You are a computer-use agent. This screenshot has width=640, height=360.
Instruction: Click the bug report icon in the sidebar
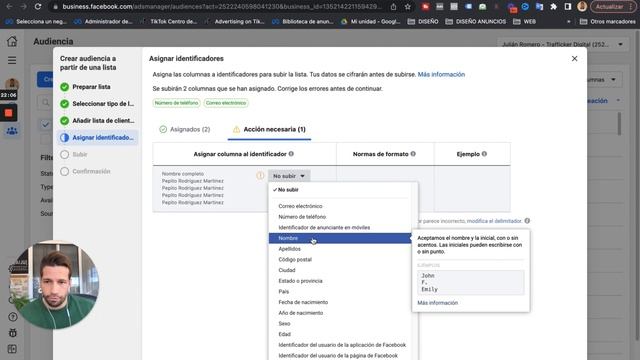13,333
